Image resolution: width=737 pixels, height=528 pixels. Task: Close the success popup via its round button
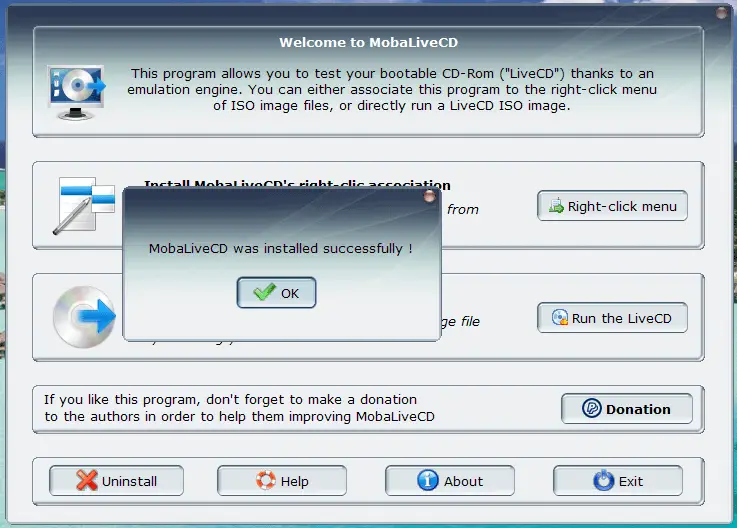pos(429,196)
